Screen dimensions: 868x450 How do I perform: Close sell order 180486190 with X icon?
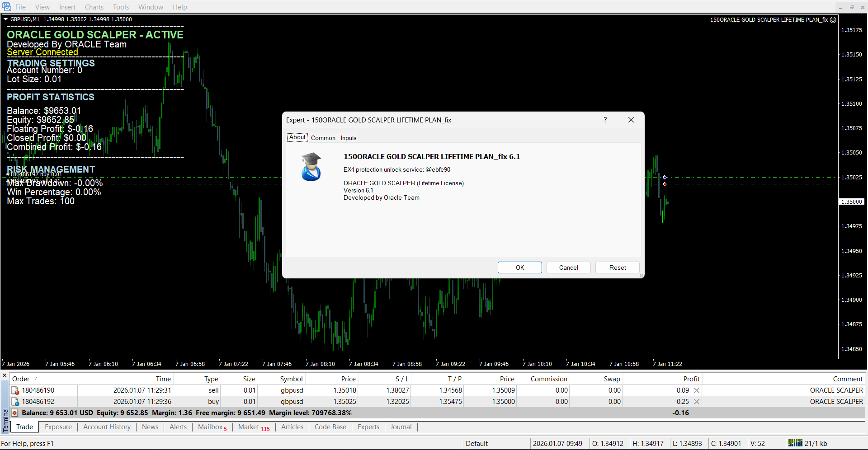click(x=697, y=390)
